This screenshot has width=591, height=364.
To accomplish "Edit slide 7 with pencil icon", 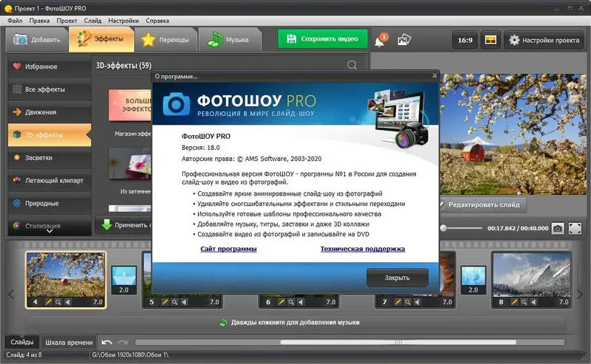I will point(397,302).
